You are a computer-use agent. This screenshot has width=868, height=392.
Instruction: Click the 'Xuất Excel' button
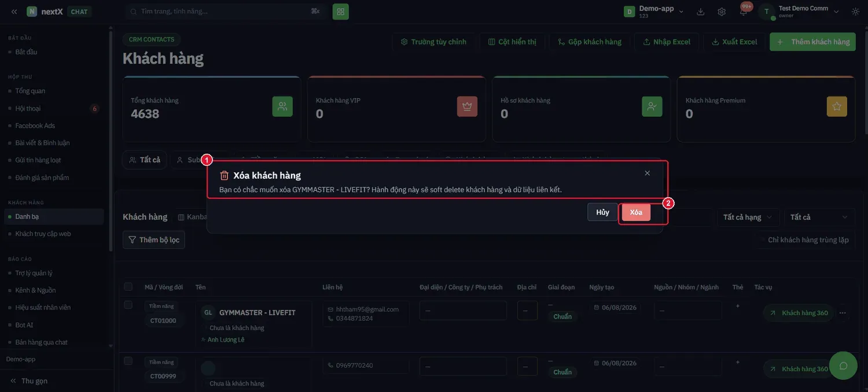pyautogui.click(x=734, y=42)
